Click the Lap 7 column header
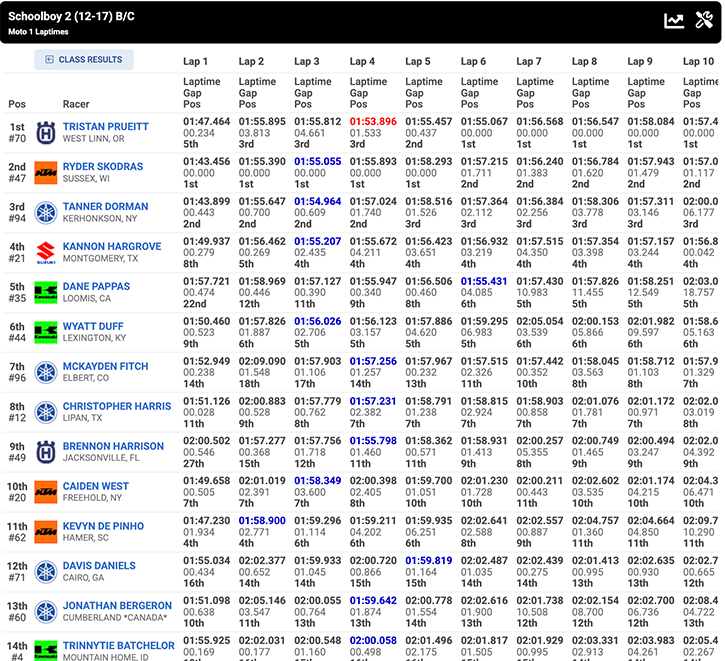 (x=528, y=61)
